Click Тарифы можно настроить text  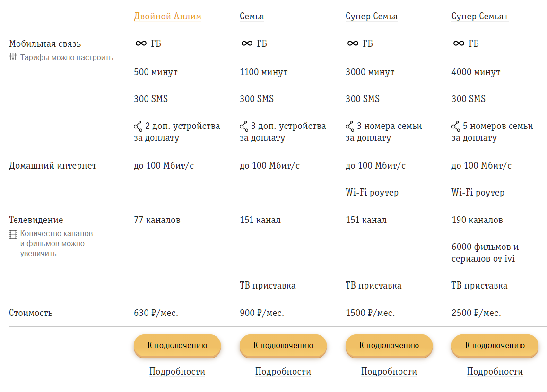coord(66,58)
